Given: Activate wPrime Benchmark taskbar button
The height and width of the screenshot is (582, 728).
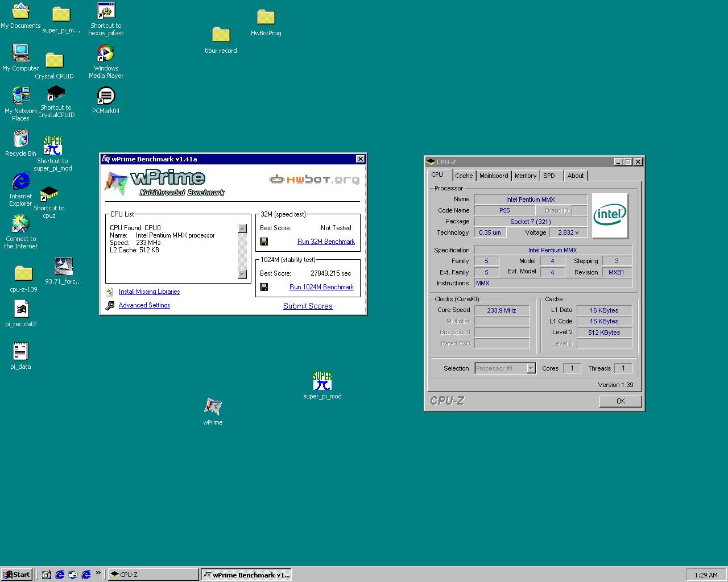Looking at the screenshot, I should 247,575.
